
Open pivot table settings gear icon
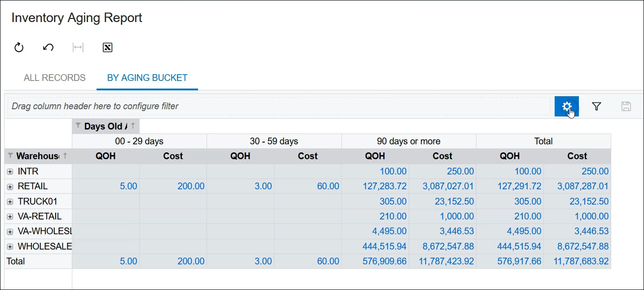point(566,107)
